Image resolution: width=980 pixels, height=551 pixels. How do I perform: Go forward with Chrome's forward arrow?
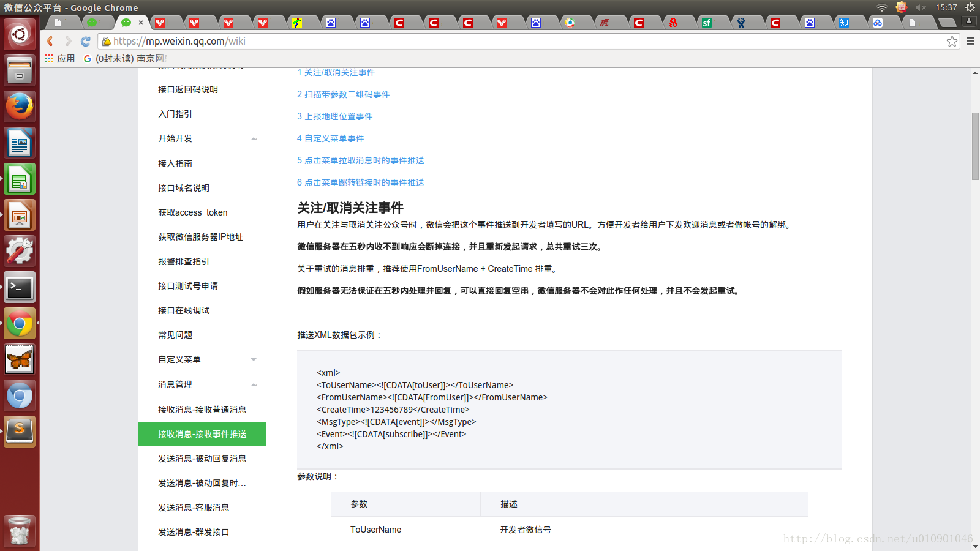point(68,41)
